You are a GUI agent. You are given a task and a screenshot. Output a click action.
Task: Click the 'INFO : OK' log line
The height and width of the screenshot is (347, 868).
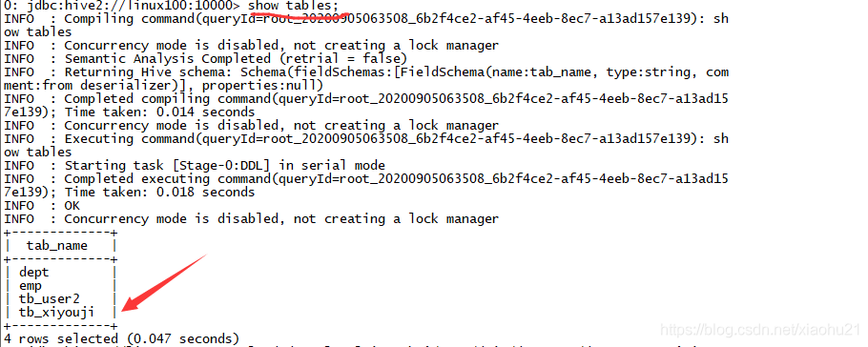tap(42, 205)
